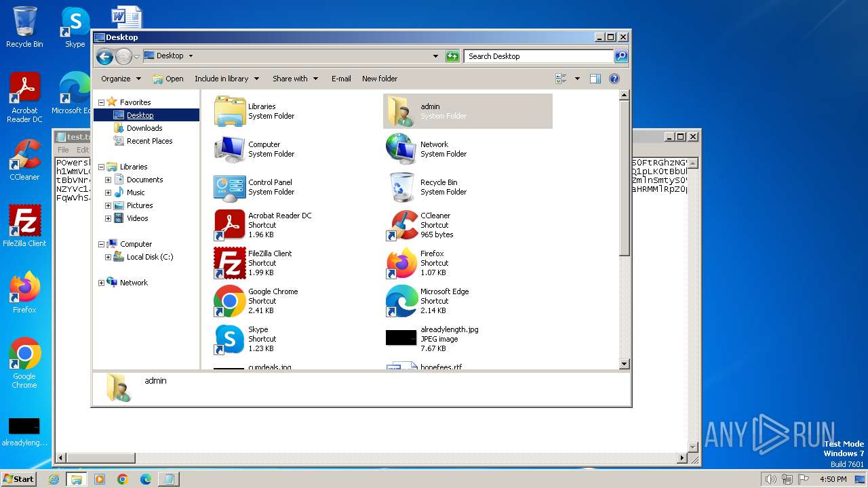Refresh the Desktop folder view

[x=452, y=56]
